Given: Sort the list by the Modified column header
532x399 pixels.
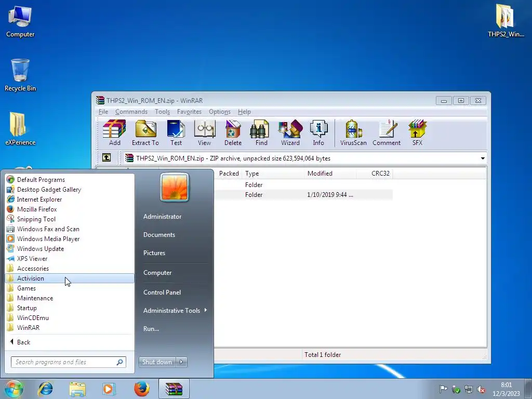Looking at the screenshot, I should pyautogui.click(x=330, y=174).
